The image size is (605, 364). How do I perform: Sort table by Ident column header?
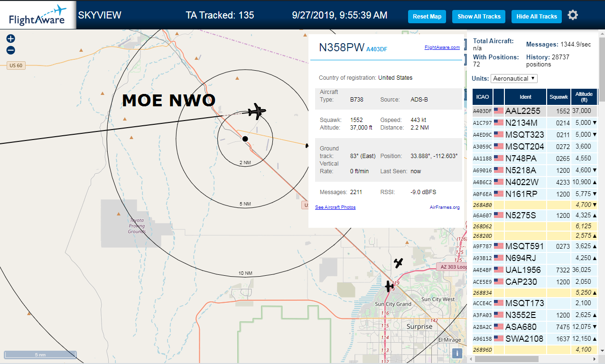(x=525, y=97)
